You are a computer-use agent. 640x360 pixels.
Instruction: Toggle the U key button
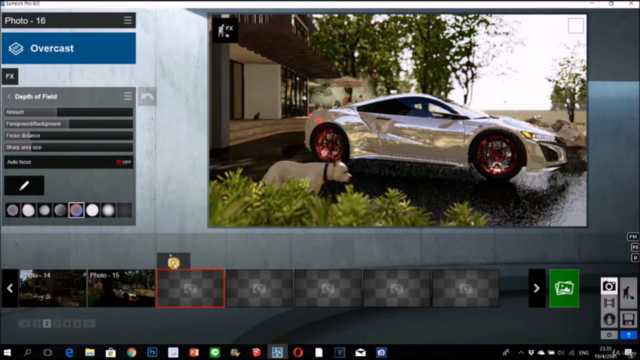[x=635, y=258]
